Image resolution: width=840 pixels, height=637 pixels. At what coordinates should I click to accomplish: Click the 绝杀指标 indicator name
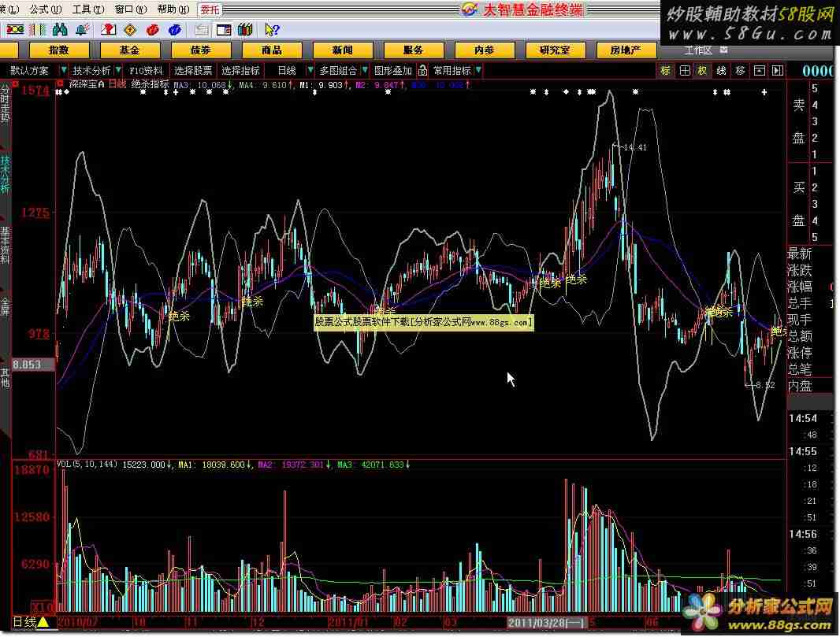[x=150, y=84]
